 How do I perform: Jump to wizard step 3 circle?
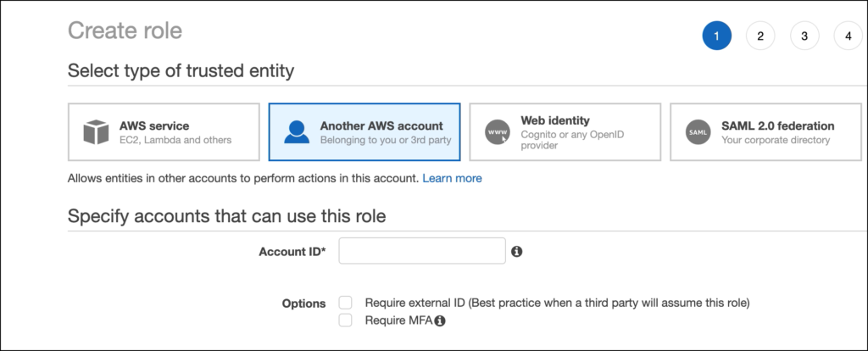tap(804, 36)
